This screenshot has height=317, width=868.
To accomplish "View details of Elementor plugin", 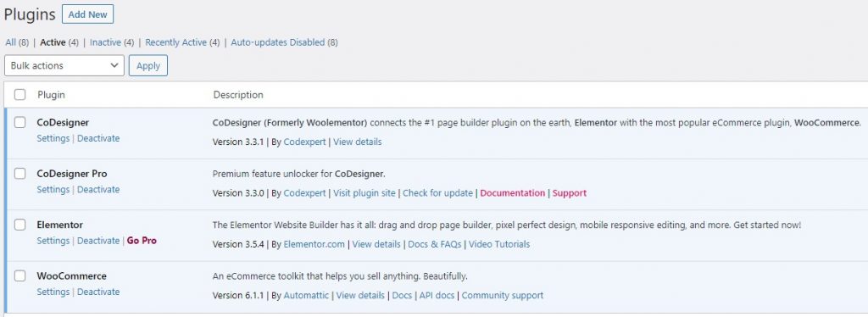I will [x=376, y=244].
